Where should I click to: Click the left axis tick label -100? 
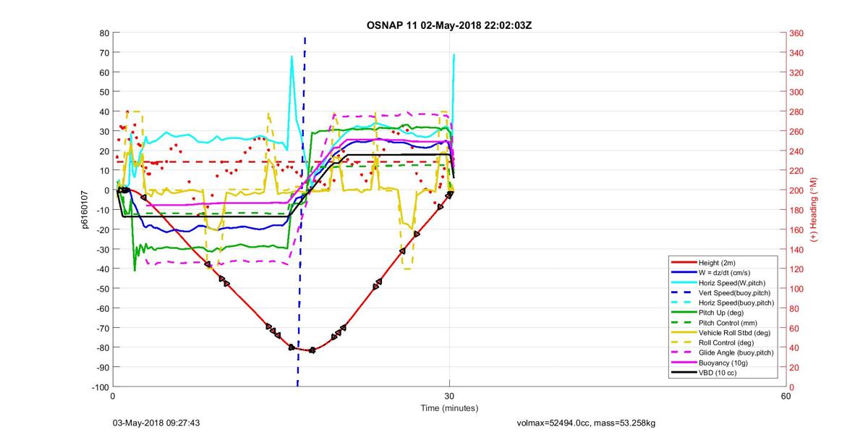pos(102,387)
